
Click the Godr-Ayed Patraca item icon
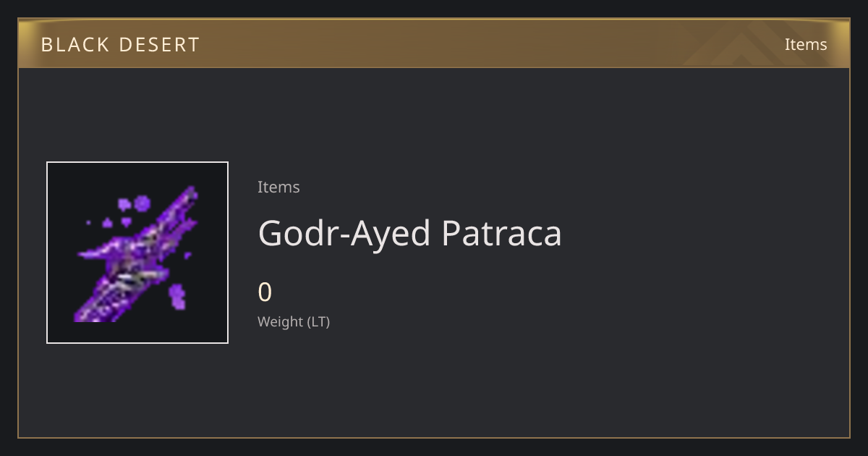(137, 253)
